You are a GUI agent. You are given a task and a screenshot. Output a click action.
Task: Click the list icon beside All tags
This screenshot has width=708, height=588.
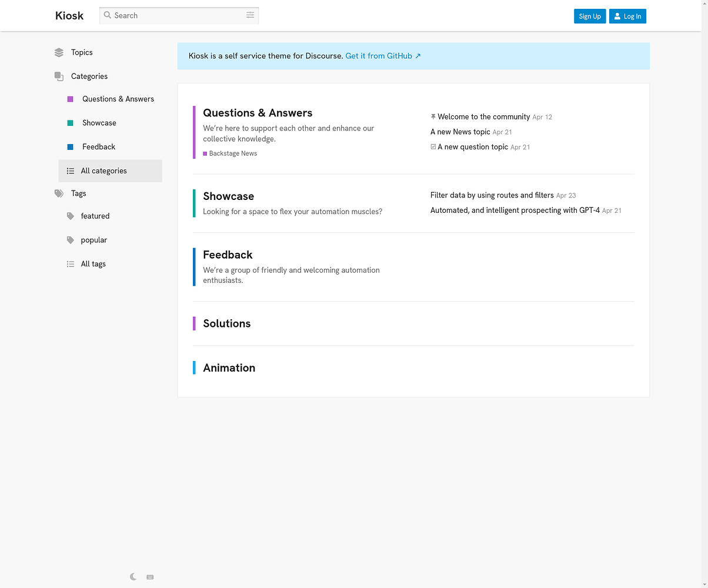coord(71,264)
